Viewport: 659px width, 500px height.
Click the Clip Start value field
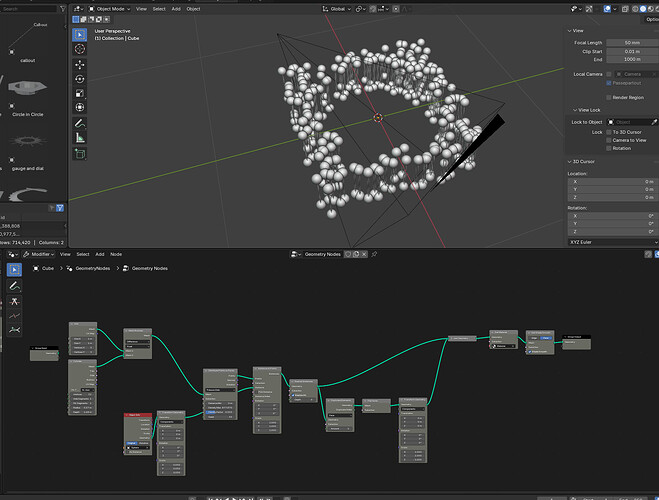[632, 52]
